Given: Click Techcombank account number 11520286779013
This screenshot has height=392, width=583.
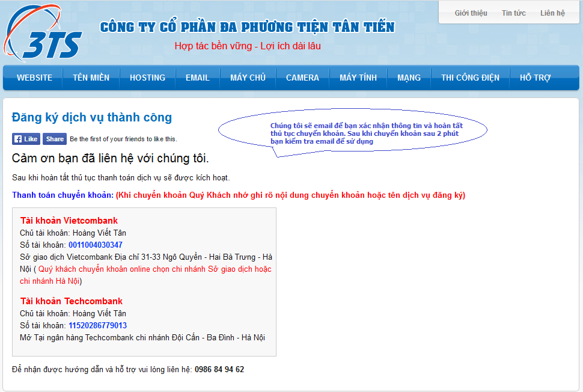Looking at the screenshot, I should pos(98,325).
